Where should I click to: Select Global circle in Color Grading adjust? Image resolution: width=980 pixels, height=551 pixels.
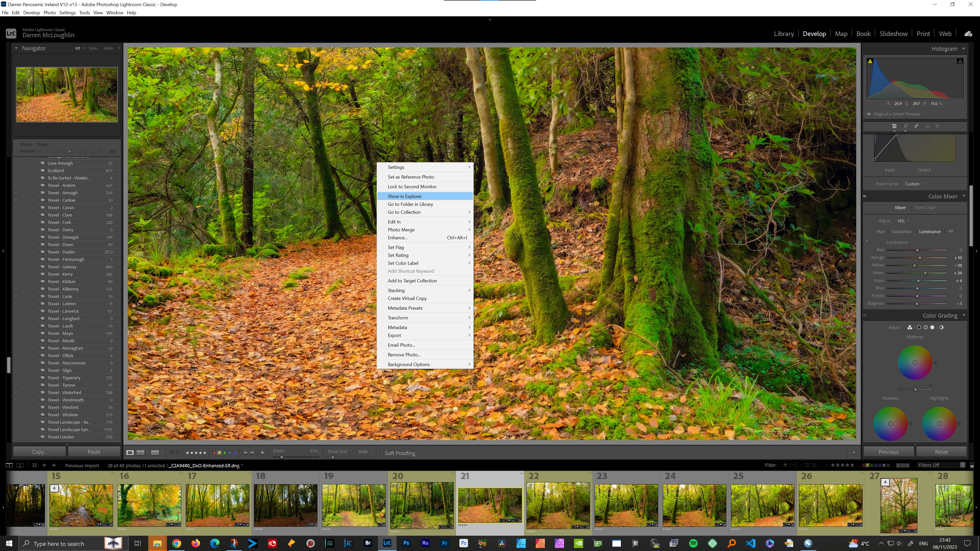click(x=941, y=327)
